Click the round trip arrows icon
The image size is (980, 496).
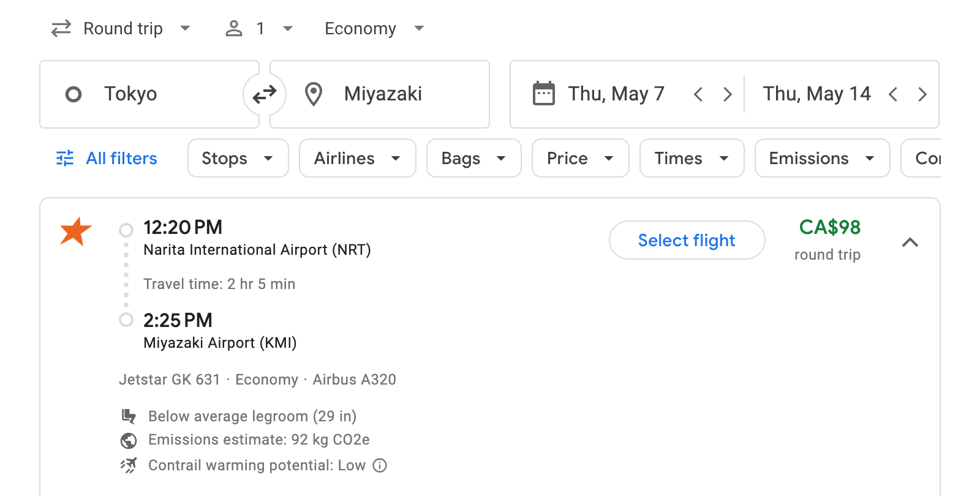pos(60,28)
